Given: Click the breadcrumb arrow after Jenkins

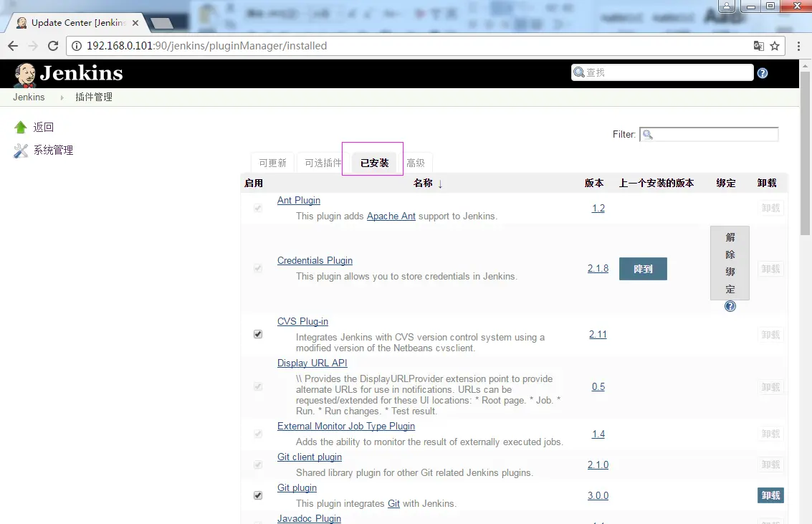Looking at the screenshot, I should (x=62, y=97).
